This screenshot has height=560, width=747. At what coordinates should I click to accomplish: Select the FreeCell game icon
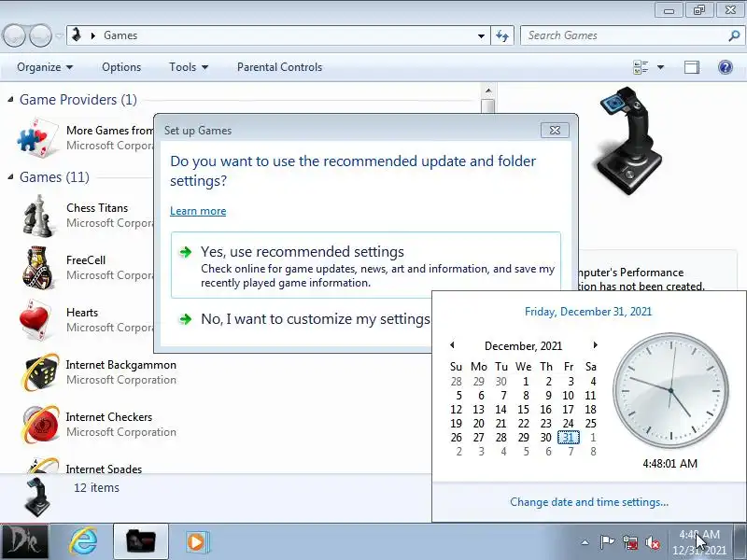point(38,268)
